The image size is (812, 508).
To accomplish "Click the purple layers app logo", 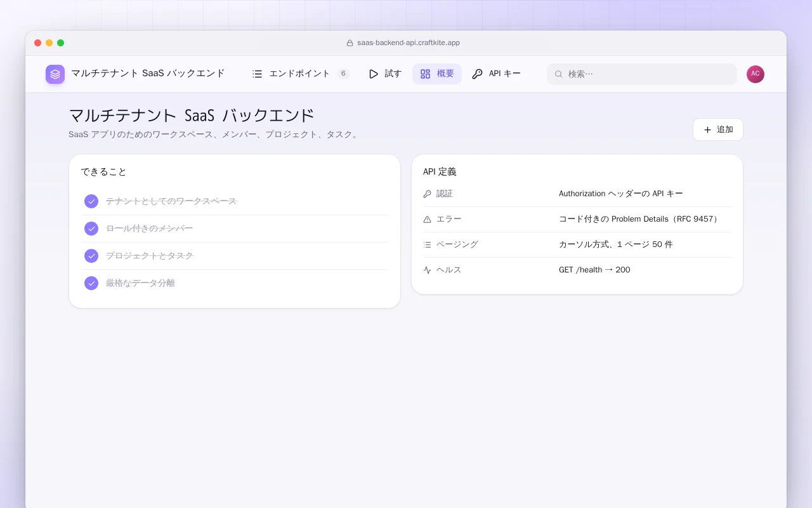I will (x=55, y=74).
